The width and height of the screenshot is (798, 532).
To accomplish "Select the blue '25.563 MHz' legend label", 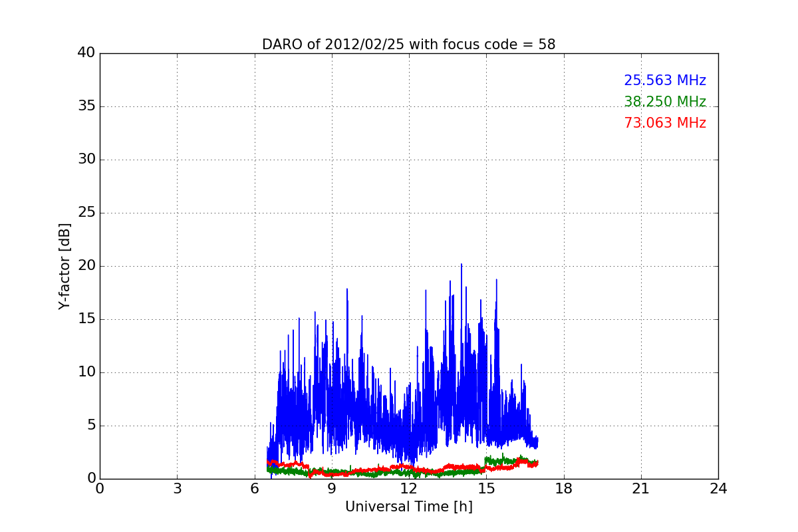I will click(x=665, y=80).
